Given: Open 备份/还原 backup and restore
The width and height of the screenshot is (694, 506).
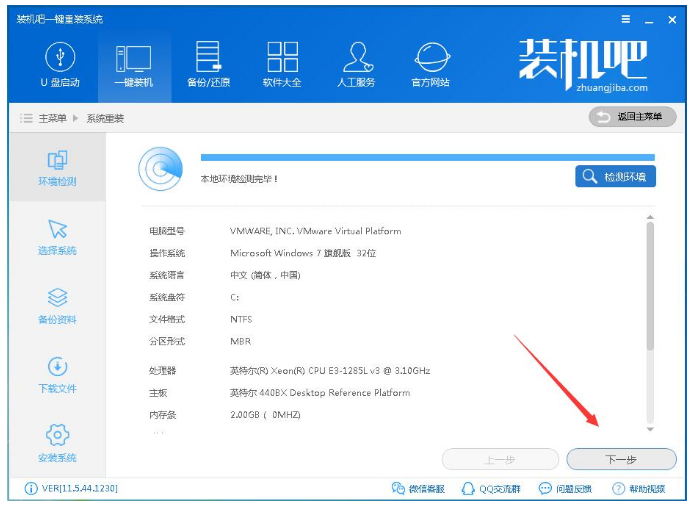Looking at the screenshot, I should pyautogui.click(x=208, y=65).
